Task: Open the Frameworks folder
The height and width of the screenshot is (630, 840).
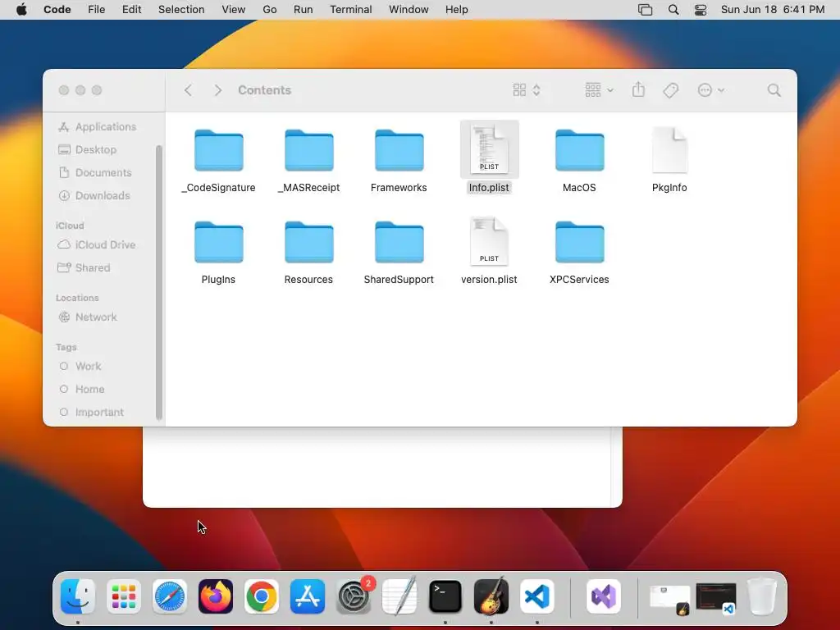Action: click(x=399, y=151)
